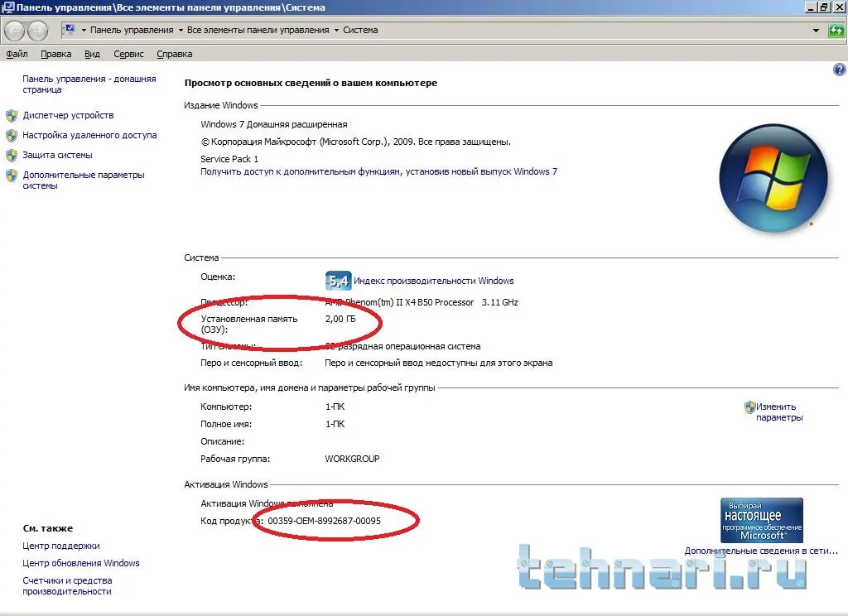Click the Описание label
The width and height of the screenshot is (848, 616).
click(x=222, y=441)
